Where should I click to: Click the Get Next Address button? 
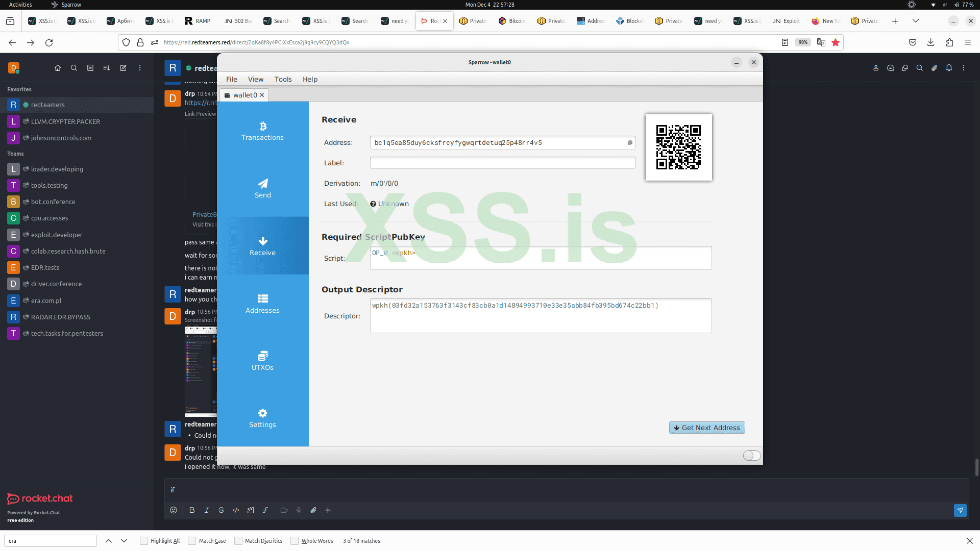(707, 428)
